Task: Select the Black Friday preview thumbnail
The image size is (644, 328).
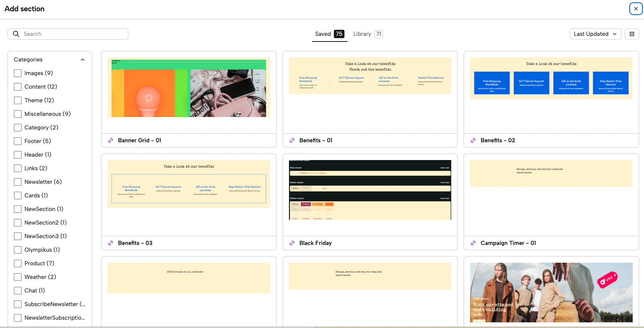Action: coord(370,190)
